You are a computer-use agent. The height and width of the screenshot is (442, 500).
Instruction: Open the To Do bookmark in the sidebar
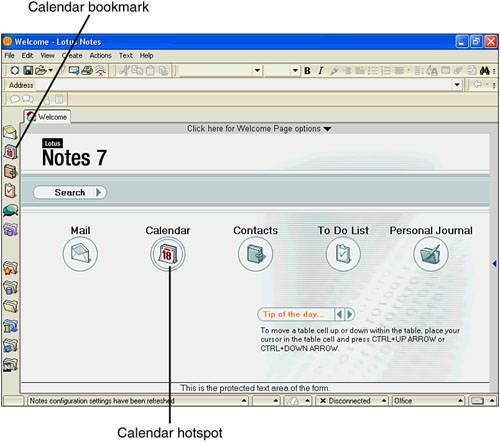10,191
